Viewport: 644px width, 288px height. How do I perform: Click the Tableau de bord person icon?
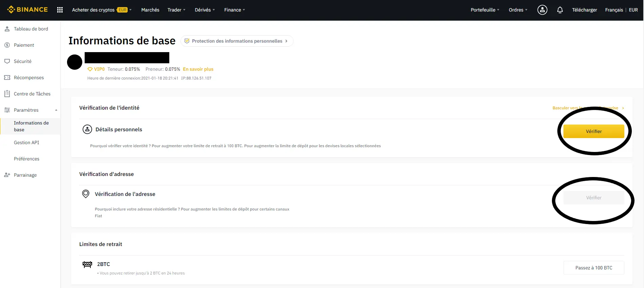tap(7, 29)
